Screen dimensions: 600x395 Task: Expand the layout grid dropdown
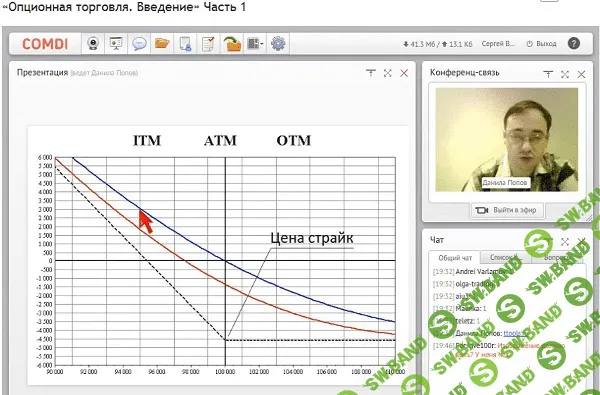[255, 43]
